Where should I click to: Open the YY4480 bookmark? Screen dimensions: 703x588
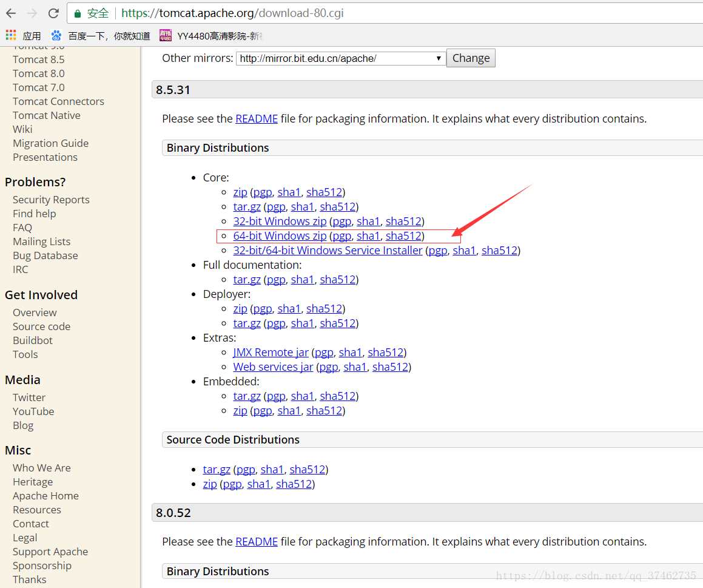click(x=210, y=35)
